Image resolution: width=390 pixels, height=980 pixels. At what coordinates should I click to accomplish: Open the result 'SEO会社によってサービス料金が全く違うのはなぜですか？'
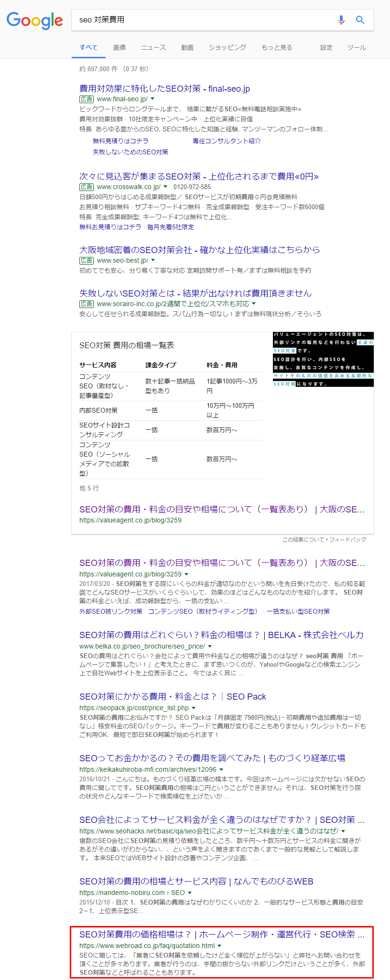click(222, 820)
